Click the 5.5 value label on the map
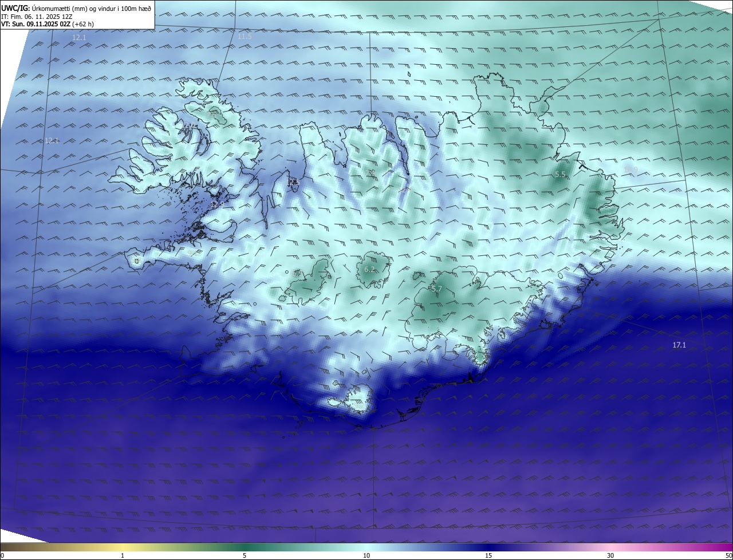This screenshot has height=560, width=733. [x=561, y=175]
